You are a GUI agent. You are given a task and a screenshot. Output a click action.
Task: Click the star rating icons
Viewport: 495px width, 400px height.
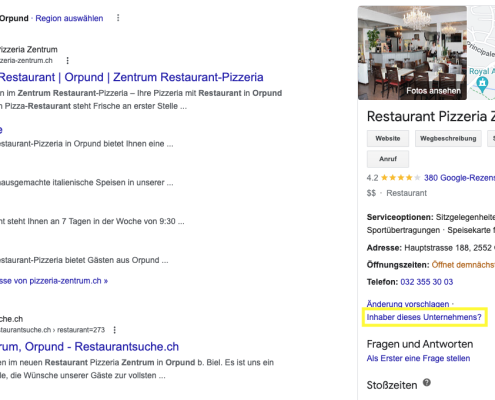tap(401, 178)
